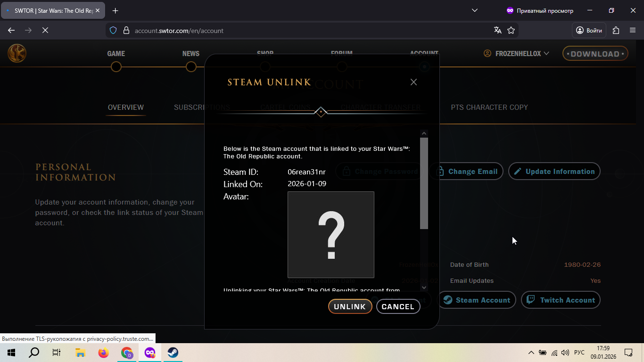Viewport: 644px width, 362px height.
Task: Close the Steam Unlink dialog with X
Action: (x=413, y=82)
